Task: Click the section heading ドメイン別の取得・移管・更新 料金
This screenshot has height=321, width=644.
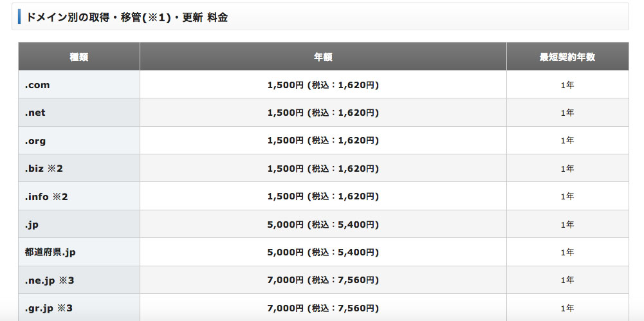Action: coord(127,17)
